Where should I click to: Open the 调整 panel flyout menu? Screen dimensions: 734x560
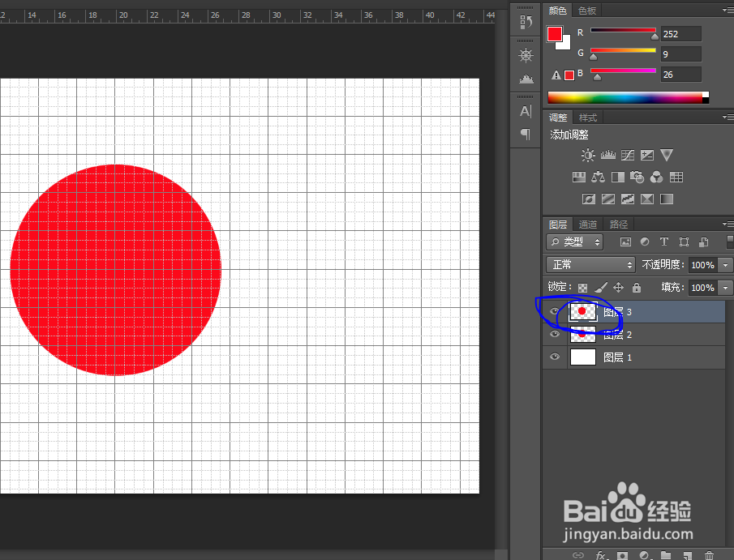pyautogui.click(x=728, y=117)
